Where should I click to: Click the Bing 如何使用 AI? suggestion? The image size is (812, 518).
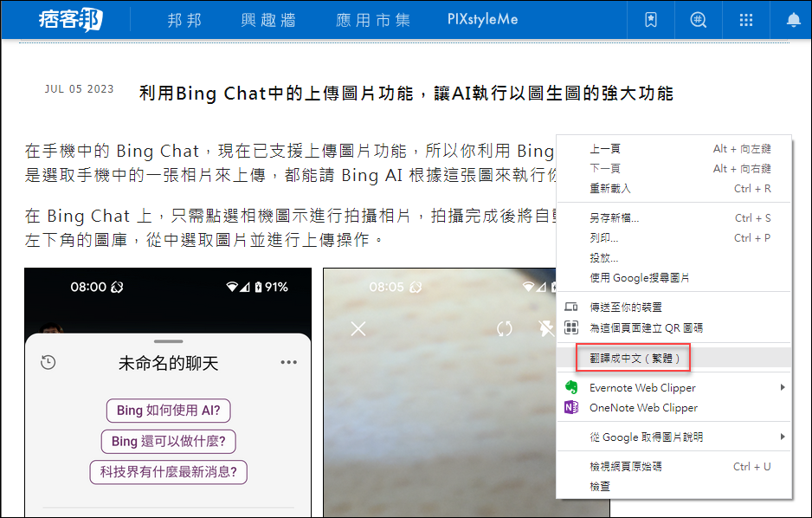point(168,411)
